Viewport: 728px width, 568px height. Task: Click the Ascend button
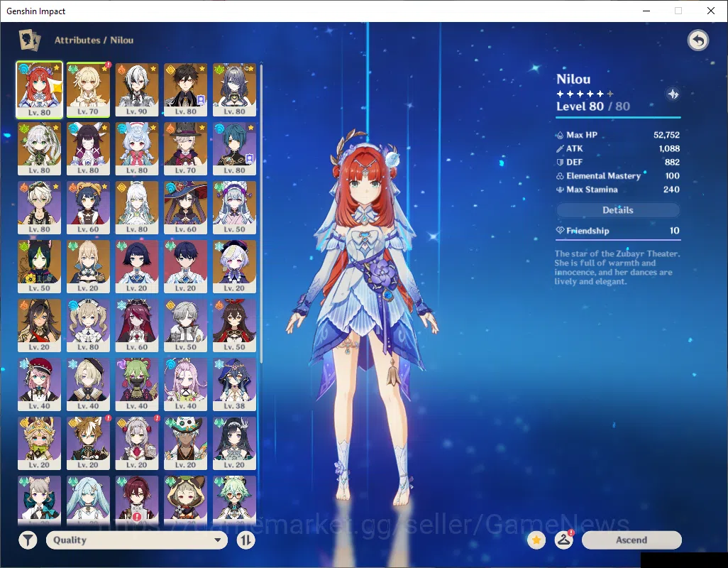[632, 540]
